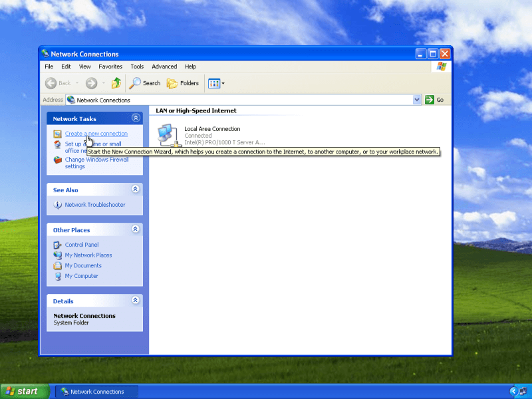Click the Change Windows Firewall icon
The image size is (532, 399).
58,160
